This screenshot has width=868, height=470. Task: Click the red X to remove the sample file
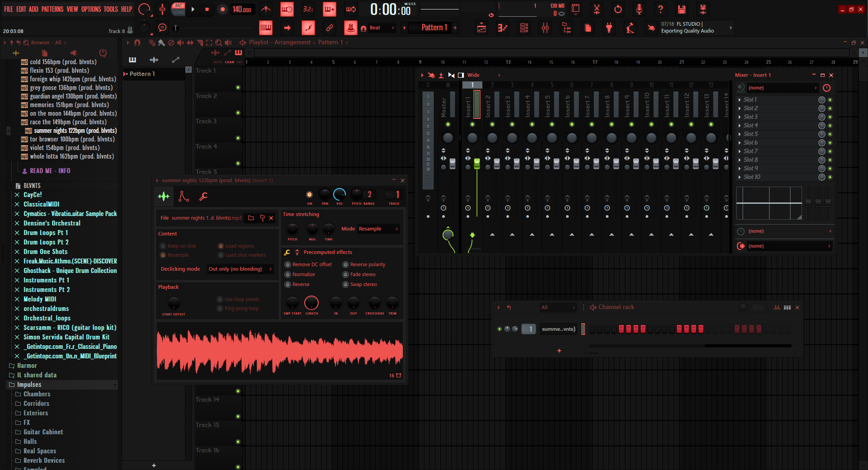(x=271, y=218)
